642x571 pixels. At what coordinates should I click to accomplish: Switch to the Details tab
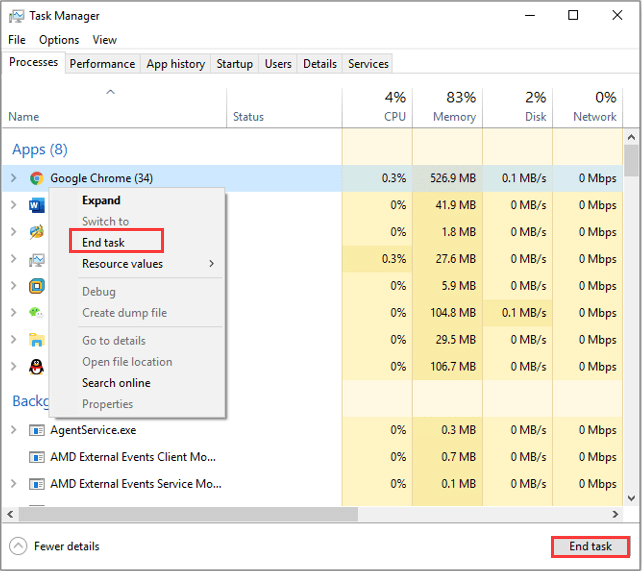point(320,64)
